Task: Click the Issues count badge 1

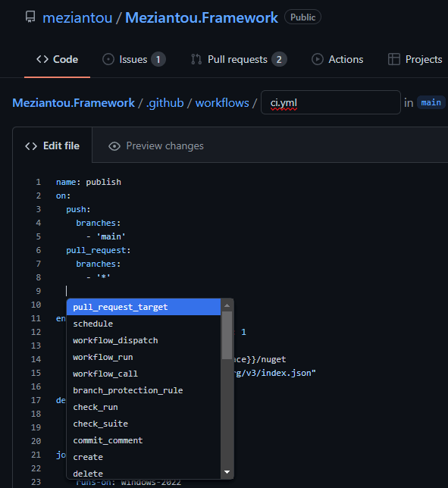Action: 158,59
